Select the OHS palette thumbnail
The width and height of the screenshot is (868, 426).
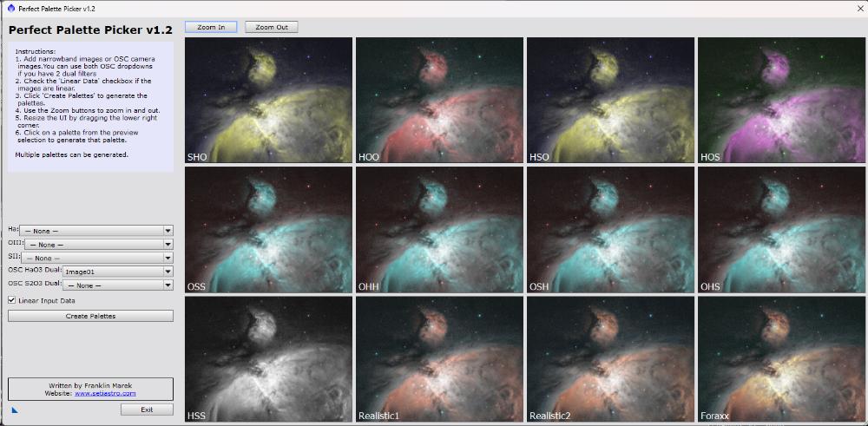(x=781, y=230)
